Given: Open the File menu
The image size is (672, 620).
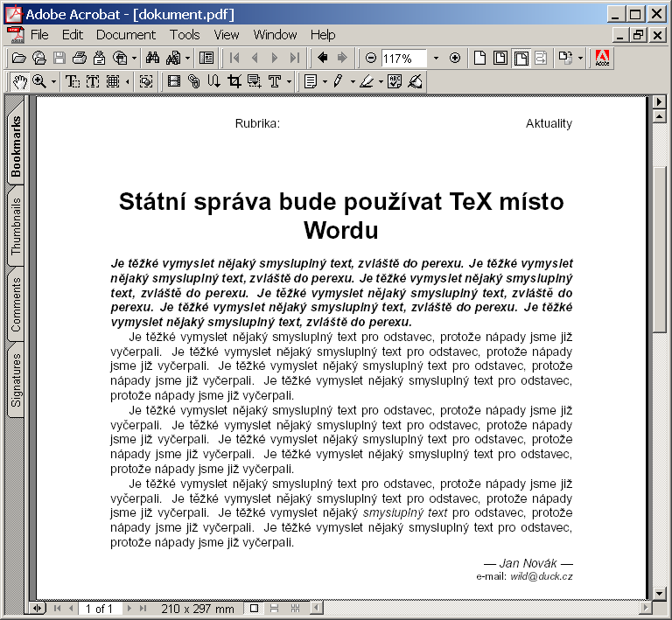Looking at the screenshot, I should coord(39,35).
